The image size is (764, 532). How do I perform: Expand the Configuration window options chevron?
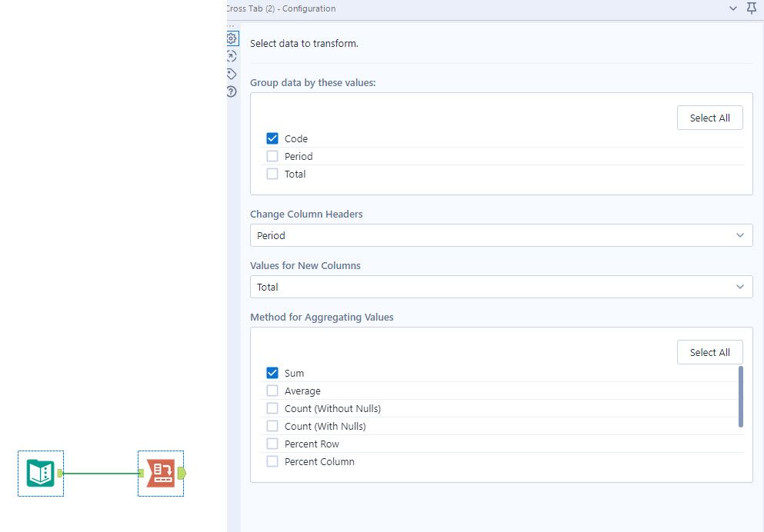pos(733,8)
